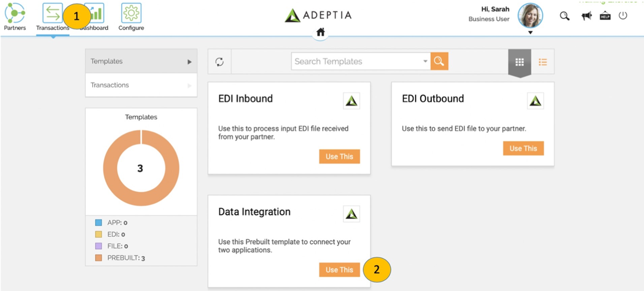644x291 pixels.
Task: Click the orange search magnifier button
Action: 439,61
